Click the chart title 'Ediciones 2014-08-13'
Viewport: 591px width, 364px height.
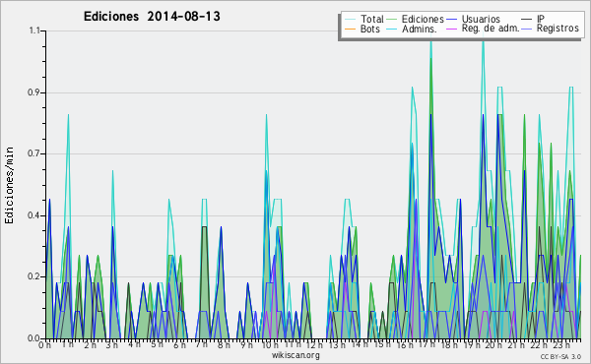point(152,17)
